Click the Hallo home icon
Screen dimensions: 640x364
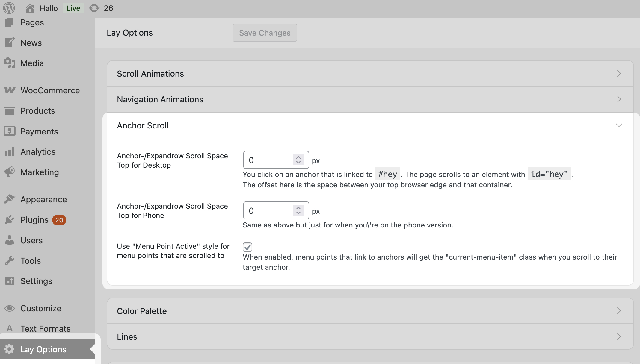30,8
